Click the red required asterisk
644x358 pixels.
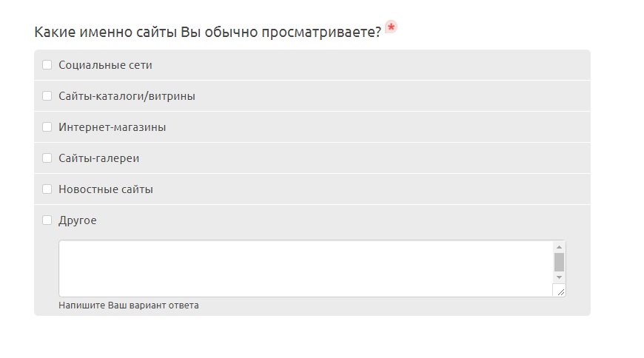pyautogui.click(x=391, y=27)
